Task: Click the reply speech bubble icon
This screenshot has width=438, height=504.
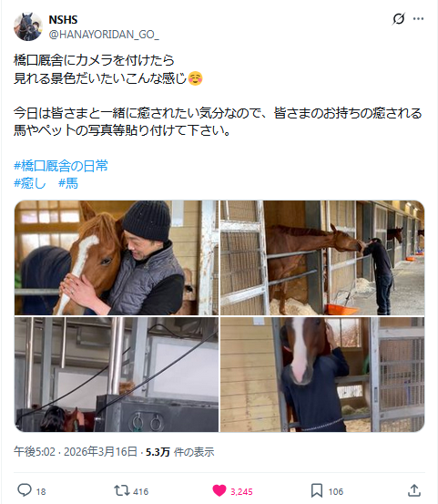Action: (x=25, y=490)
